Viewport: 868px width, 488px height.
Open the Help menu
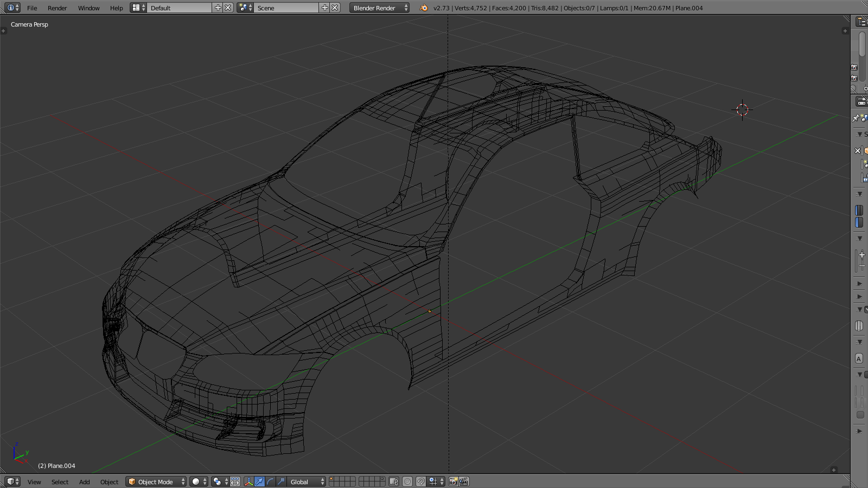(116, 8)
